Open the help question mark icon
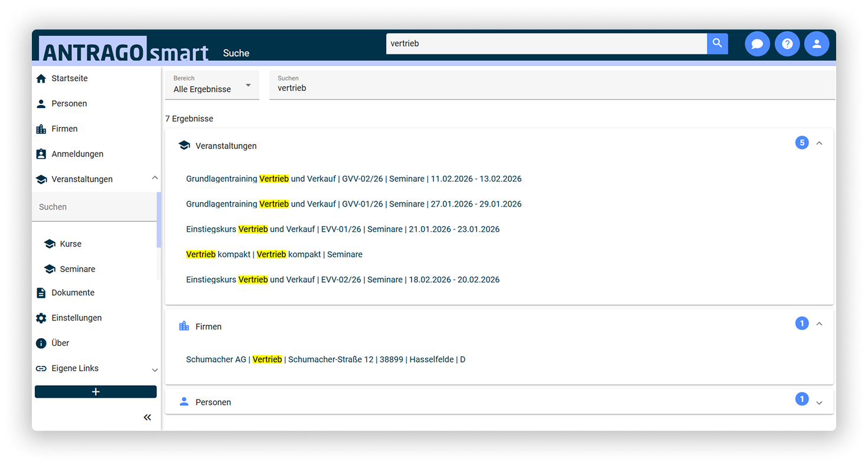This screenshot has width=868, height=465. point(787,44)
